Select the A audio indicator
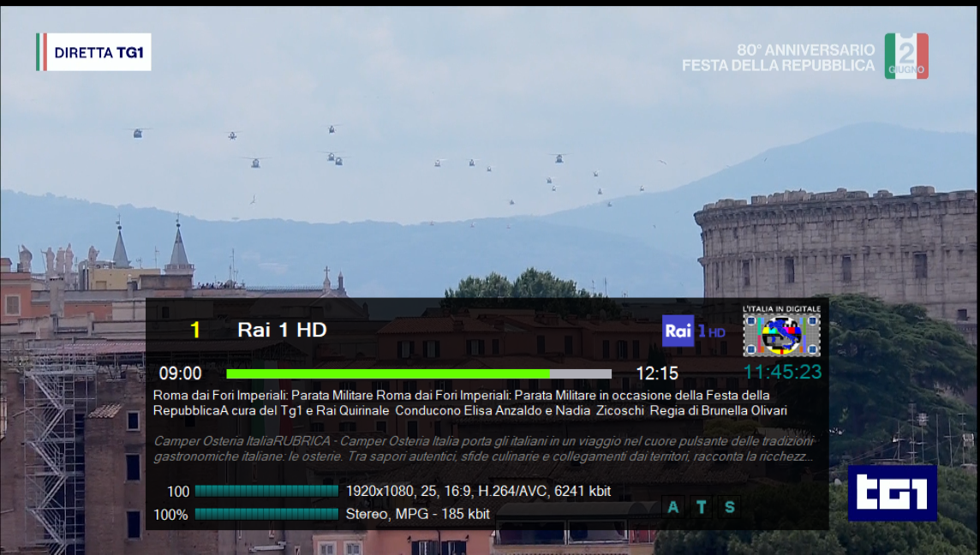This screenshot has height=555, width=980. click(673, 507)
